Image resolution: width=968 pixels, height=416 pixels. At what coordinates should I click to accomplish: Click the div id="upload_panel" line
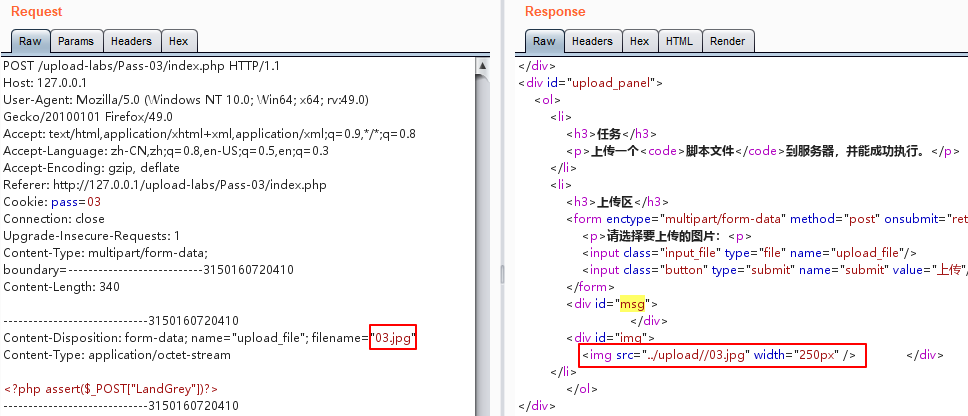tap(591, 83)
